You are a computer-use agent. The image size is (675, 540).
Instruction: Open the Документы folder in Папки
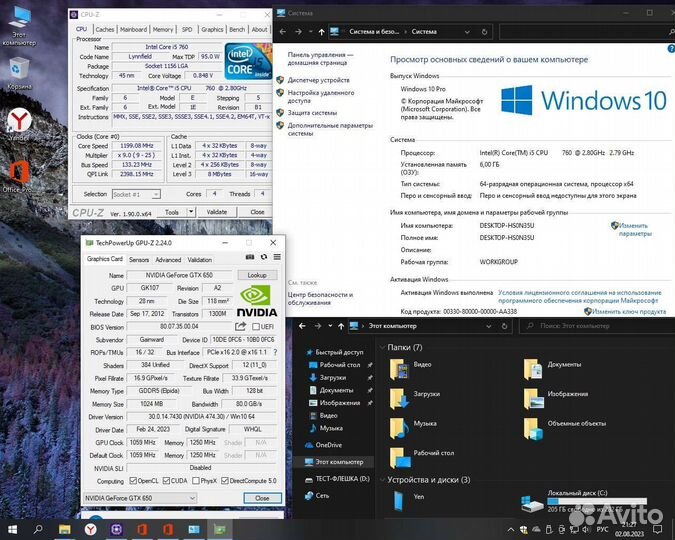click(533, 369)
